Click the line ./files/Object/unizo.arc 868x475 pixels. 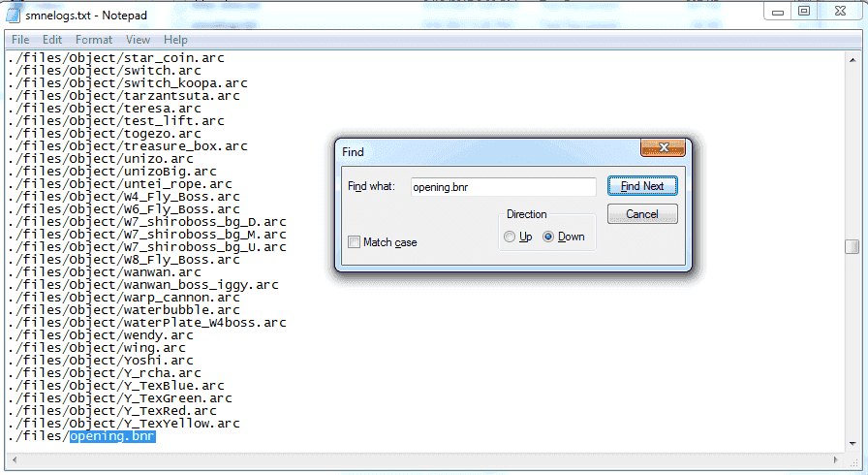click(101, 159)
